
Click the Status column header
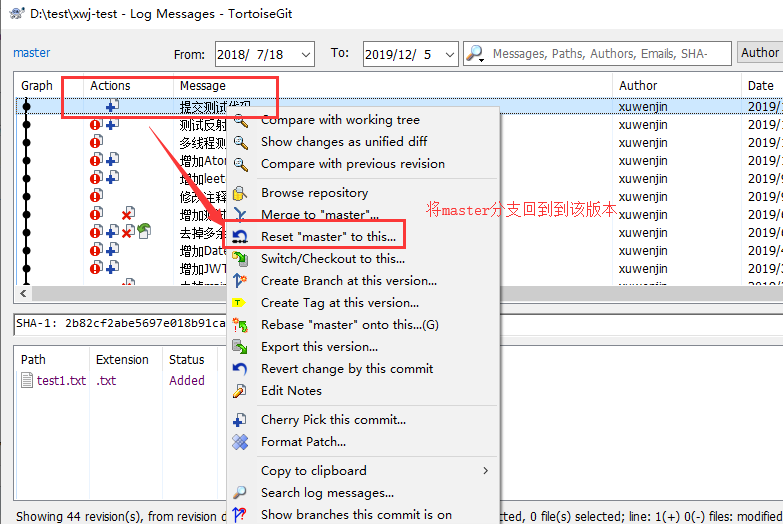(187, 360)
